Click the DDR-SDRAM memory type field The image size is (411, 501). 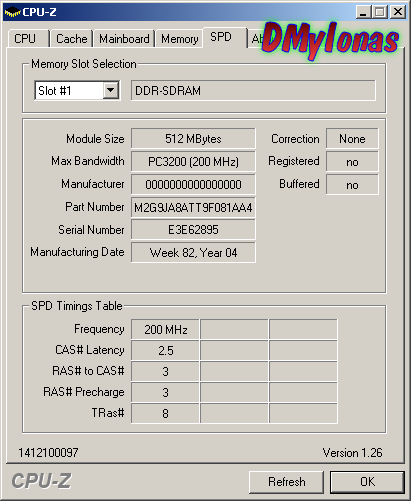(x=253, y=90)
